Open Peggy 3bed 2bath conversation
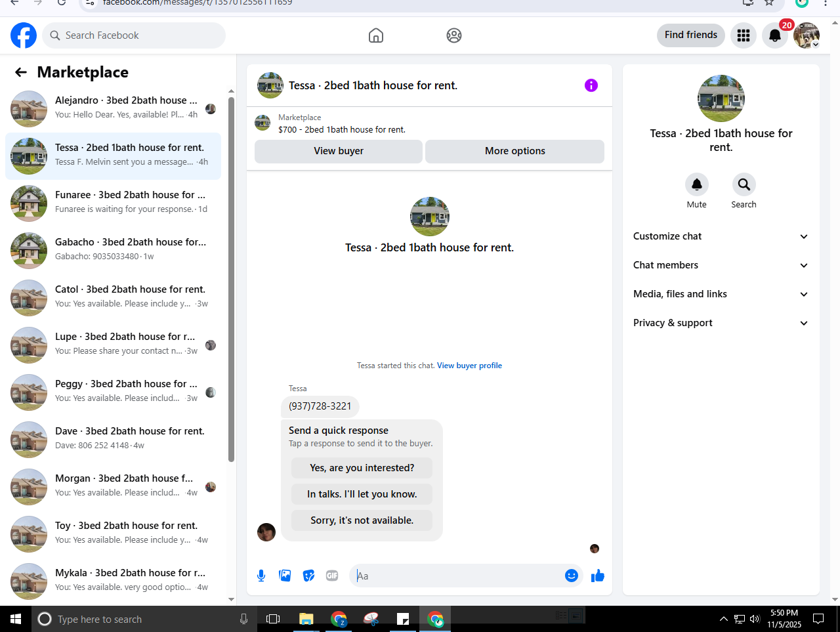 [x=113, y=392]
